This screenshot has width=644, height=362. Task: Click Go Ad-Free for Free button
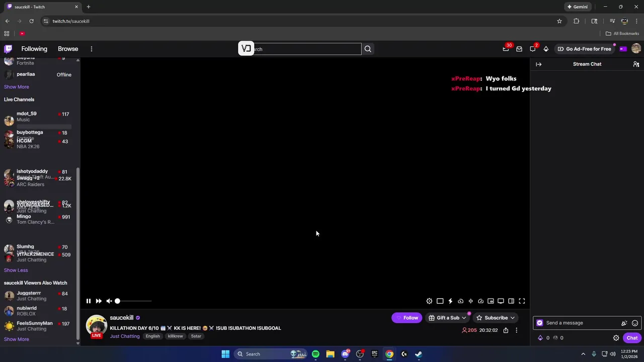click(x=584, y=49)
